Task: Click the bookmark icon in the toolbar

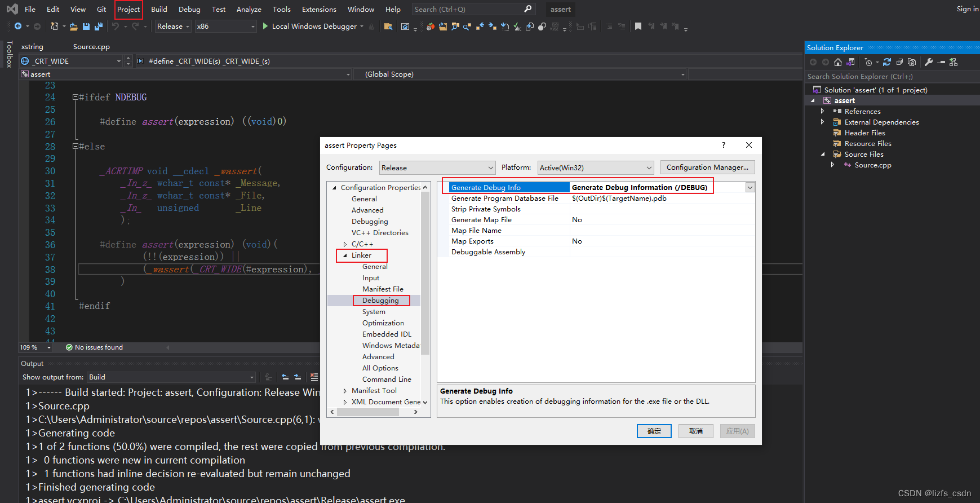Action: (x=638, y=26)
